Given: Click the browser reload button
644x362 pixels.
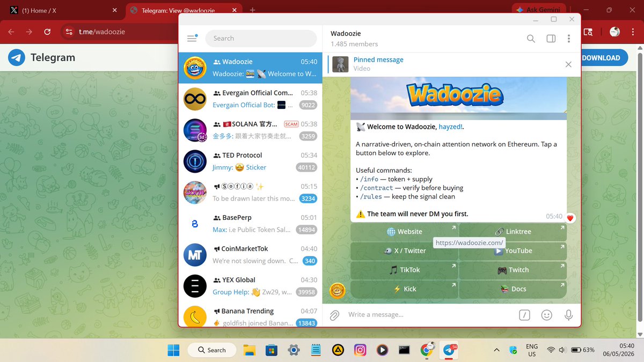Looking at the screenshot, I should click(x=47, y=32).
